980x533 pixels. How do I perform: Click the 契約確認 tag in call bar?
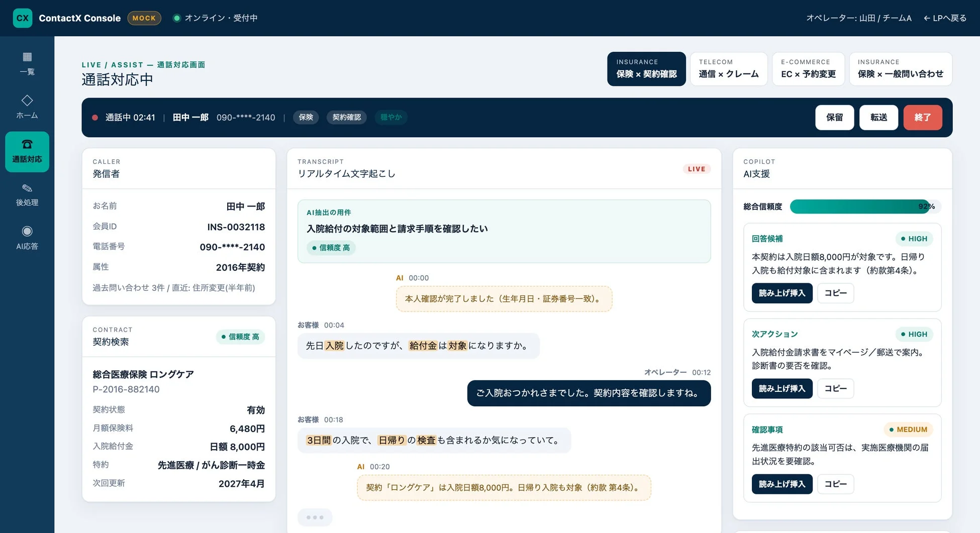click(x=347, y=118)
